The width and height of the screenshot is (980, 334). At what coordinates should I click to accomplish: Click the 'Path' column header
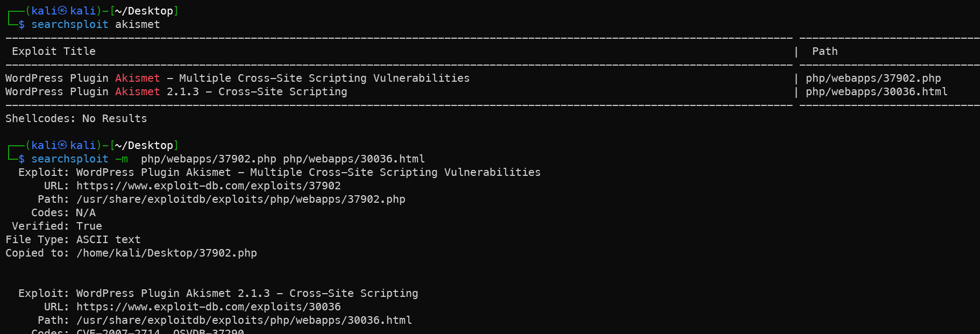825,51
